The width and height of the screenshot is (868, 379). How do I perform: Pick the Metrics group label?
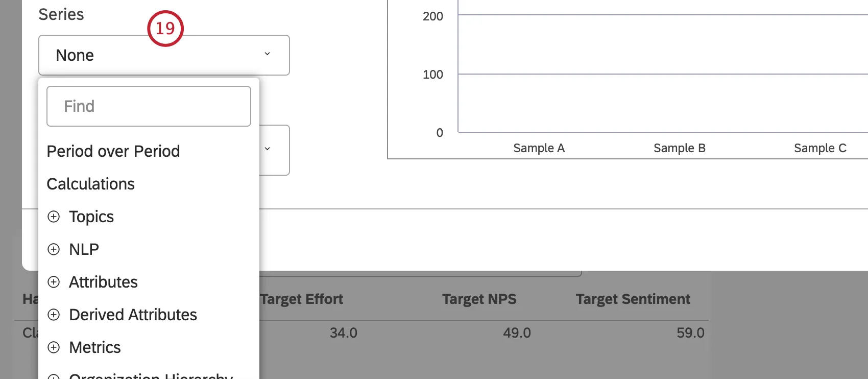tap(95, 347)
